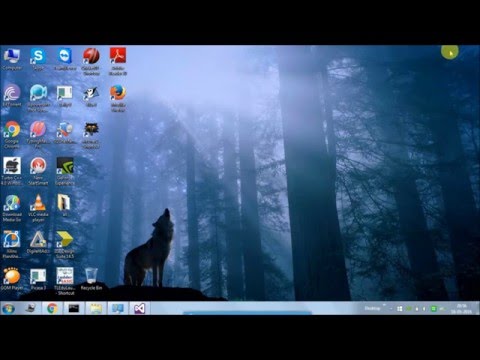Image resolution: width=480 pixels, height=360 pixels.
Task: Open the Google Chrome desktop shortcut
Action: pos(12,135)
